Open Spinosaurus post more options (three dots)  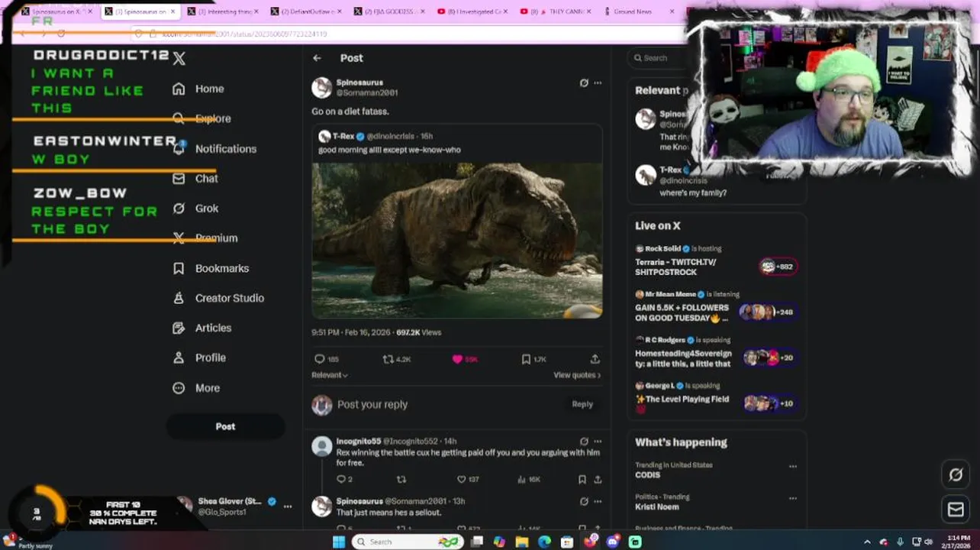pos(598,82)
